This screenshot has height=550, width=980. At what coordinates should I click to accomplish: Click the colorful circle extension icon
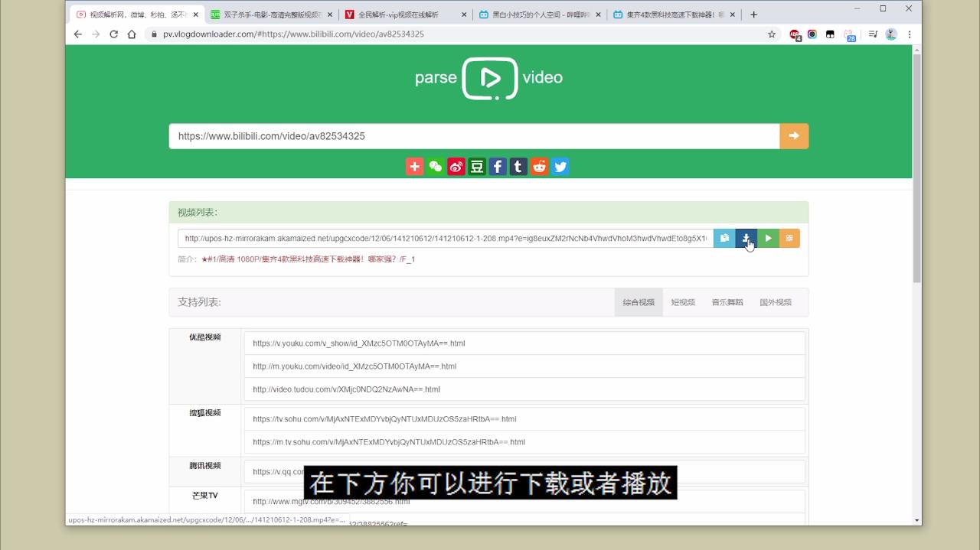(812, 34)
